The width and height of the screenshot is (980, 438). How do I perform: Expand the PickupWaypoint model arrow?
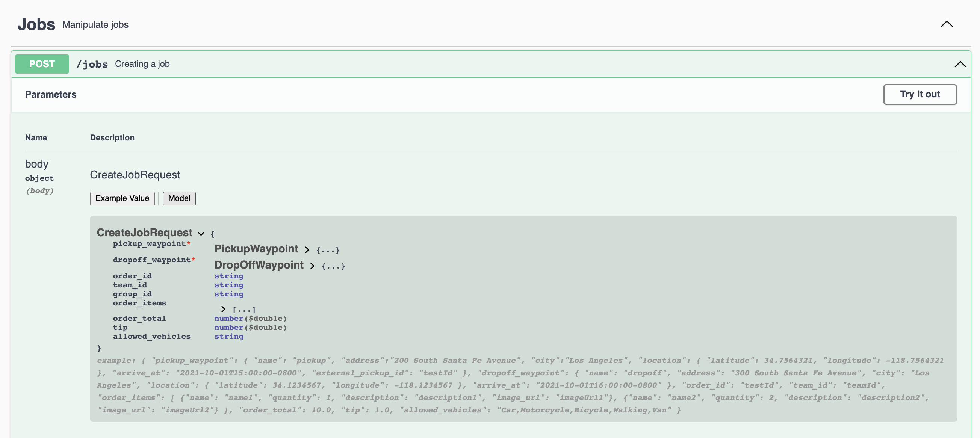[x=307, y=250]
